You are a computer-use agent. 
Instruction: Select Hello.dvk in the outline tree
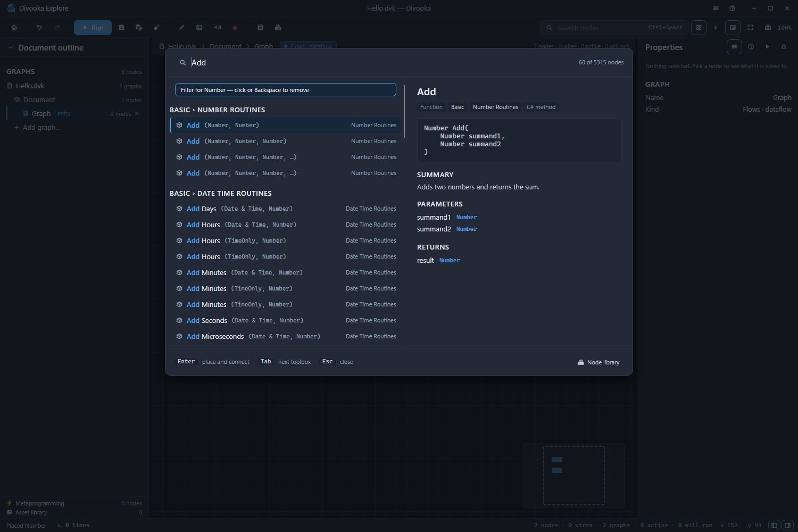click(74, 86)
